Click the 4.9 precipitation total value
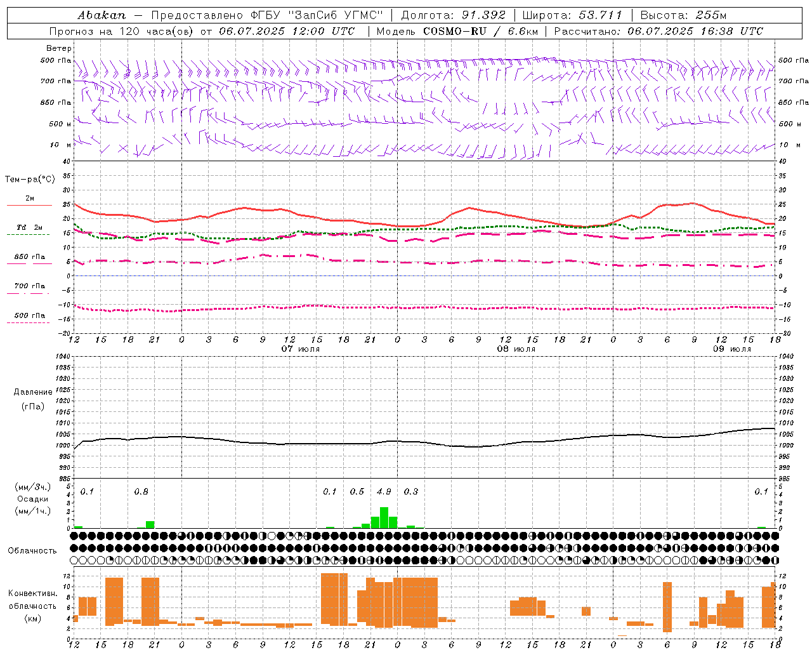812x650 pixels. 384,492
